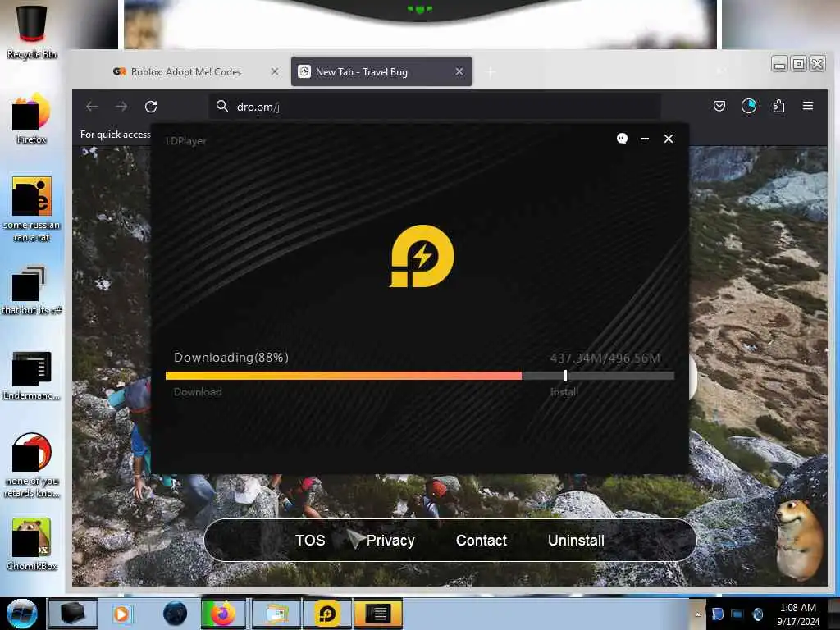Open the TOS link
The image size is (840, 630).
point(310,540)
